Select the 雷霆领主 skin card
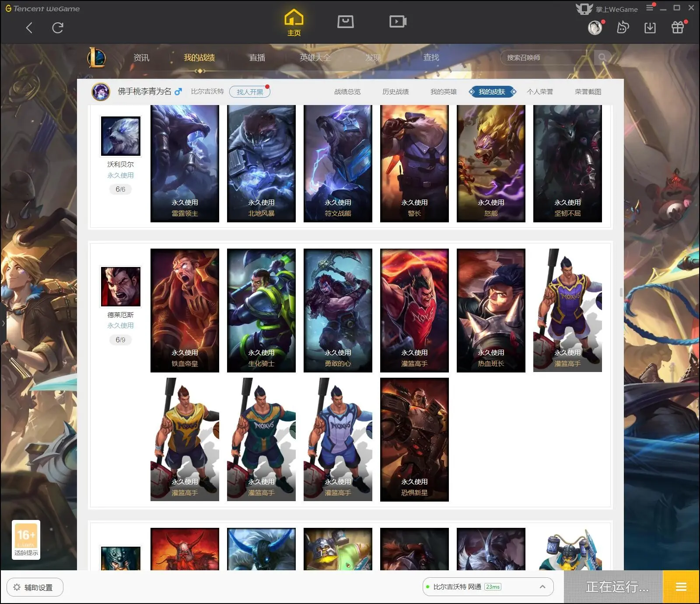 (185, 164)
